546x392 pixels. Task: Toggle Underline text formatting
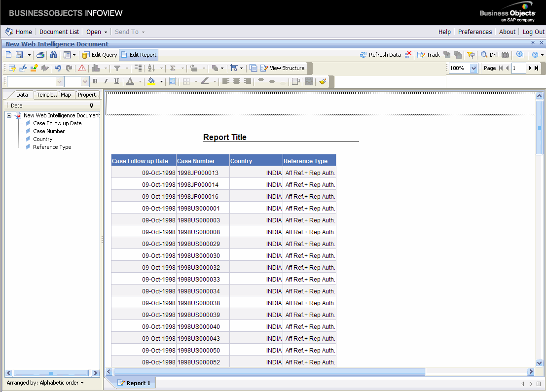116,81
